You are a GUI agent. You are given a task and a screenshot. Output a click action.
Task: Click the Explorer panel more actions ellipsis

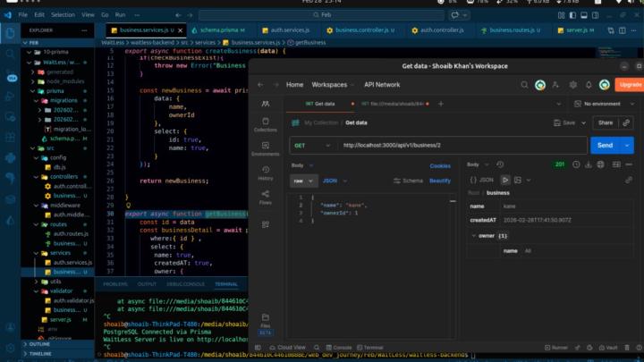point(84,30)
